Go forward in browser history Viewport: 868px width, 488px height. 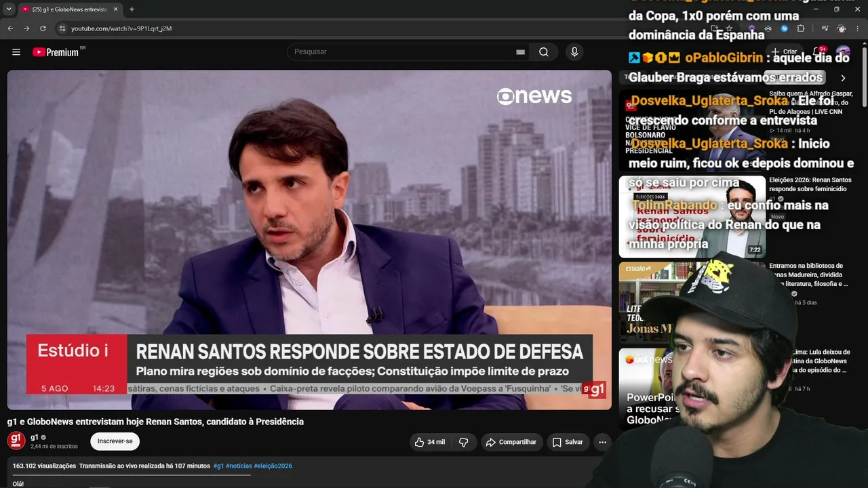pyautogui.click(x=26, y=28)
